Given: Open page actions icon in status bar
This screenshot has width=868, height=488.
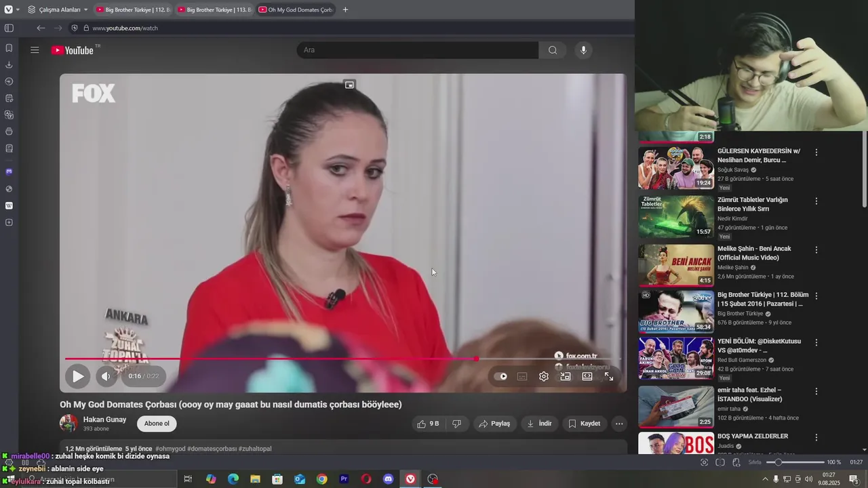Looking at the screenshot, I should click(736, 462).
